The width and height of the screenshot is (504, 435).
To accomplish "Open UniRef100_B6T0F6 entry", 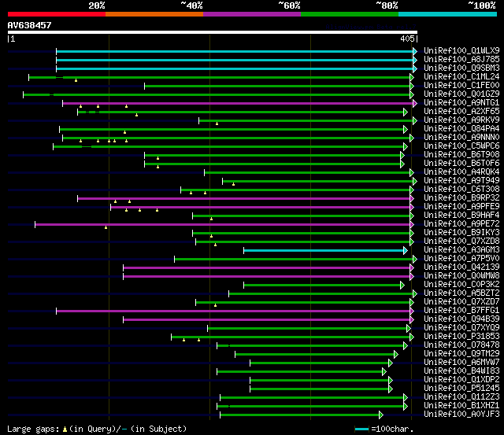I will 461,164.
